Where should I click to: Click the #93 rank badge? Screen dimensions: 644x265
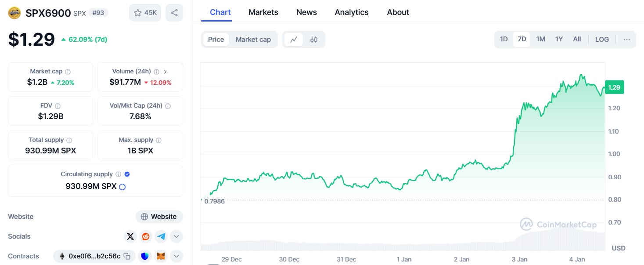click(x=98, y=13)
